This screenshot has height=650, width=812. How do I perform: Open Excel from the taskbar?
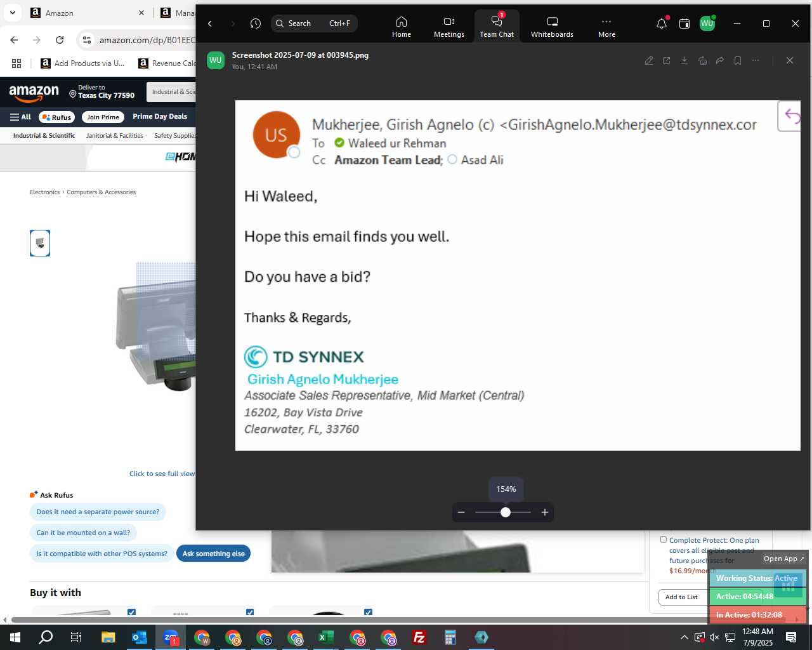[x=325, y=637]
